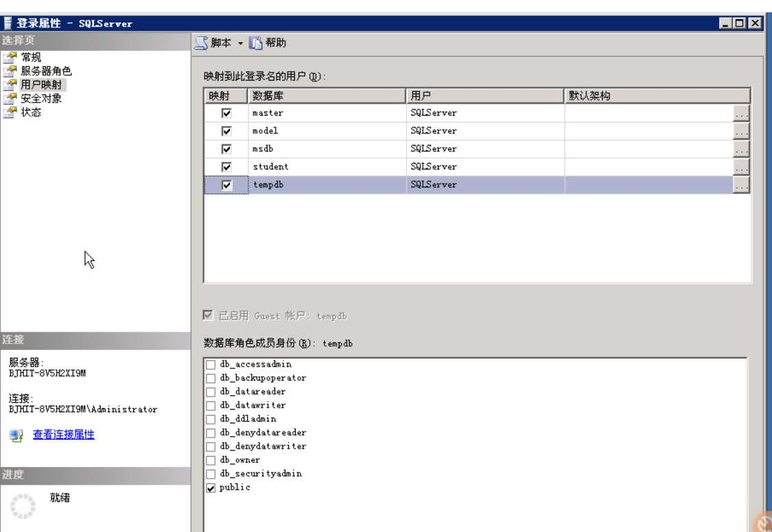This screenshot has height=532, width=772.
Task: Open the 查看连接属性 link
Action: (x=64, y=434)
